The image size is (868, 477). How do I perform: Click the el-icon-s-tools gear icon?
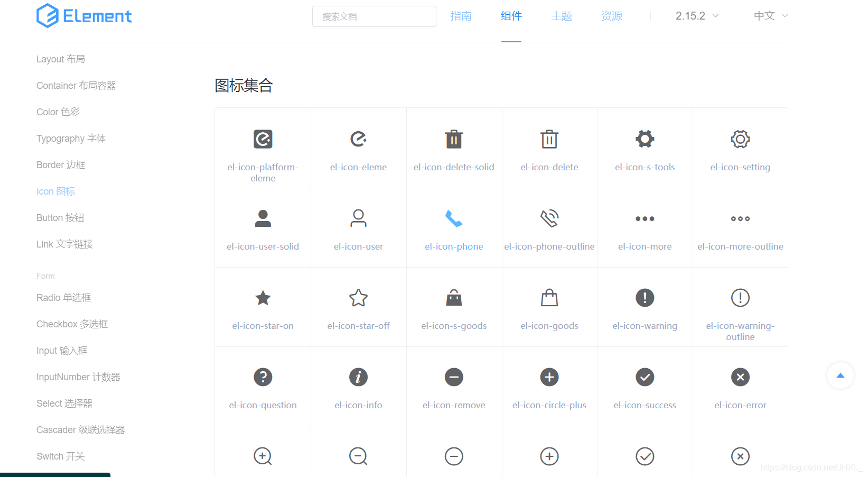coord(645,139)
